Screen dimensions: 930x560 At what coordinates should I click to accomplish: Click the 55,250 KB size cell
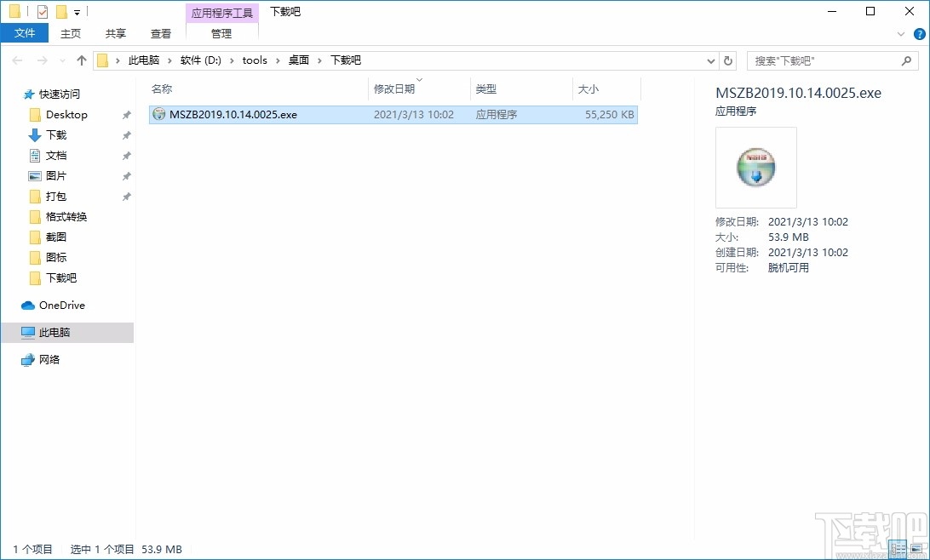(609, 114)
